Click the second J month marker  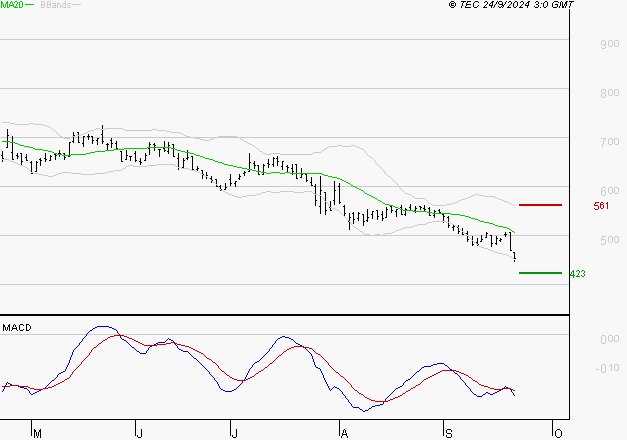coord(234,434)
